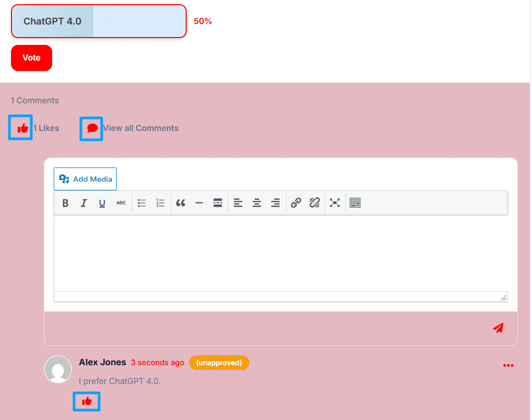Apply strikethrough ABC formatting
532x420 pixels.
point(121,203)
